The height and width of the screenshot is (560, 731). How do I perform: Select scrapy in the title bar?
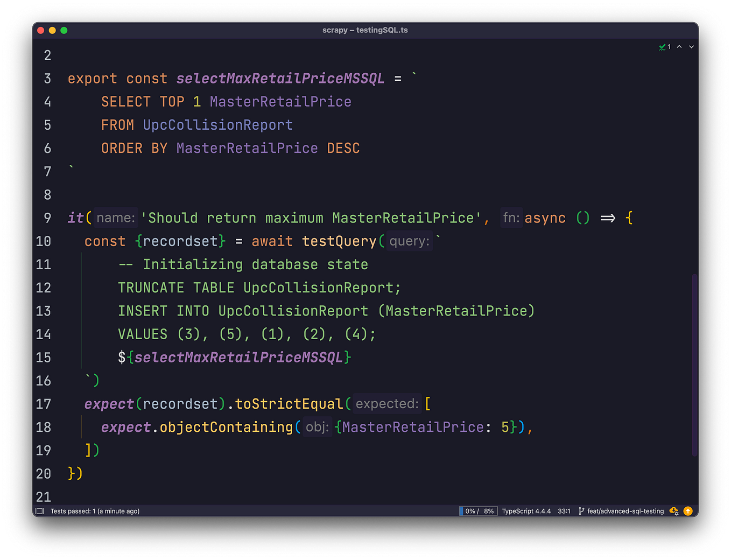335,30
